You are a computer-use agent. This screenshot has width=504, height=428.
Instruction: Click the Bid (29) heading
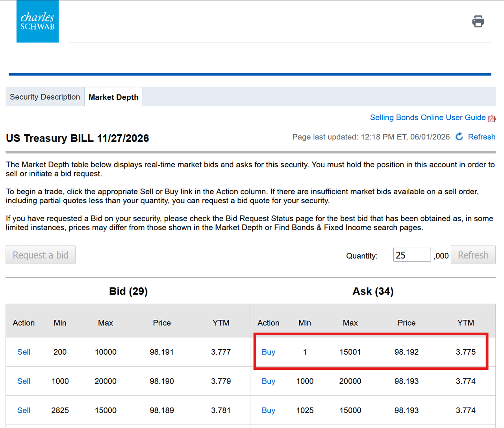[128, 291]
